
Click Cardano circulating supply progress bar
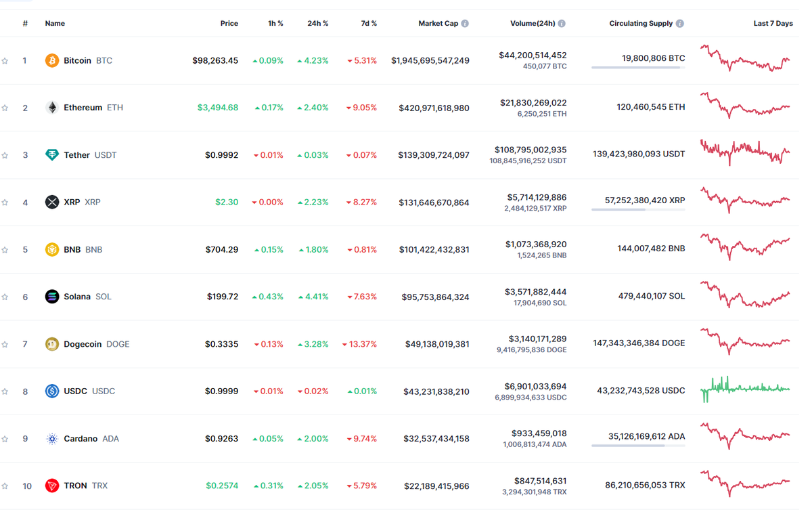(x=638, y=446)
